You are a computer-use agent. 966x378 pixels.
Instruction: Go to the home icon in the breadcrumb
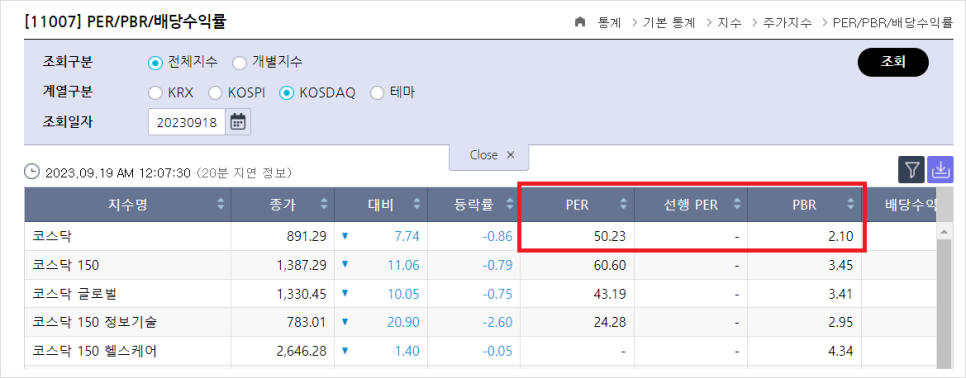pos(579,22)
